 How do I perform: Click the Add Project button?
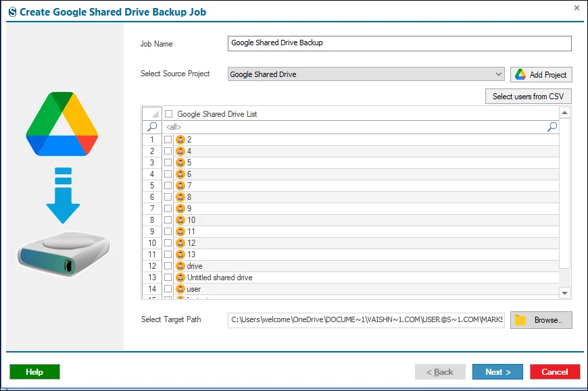[x=541, y=74]
